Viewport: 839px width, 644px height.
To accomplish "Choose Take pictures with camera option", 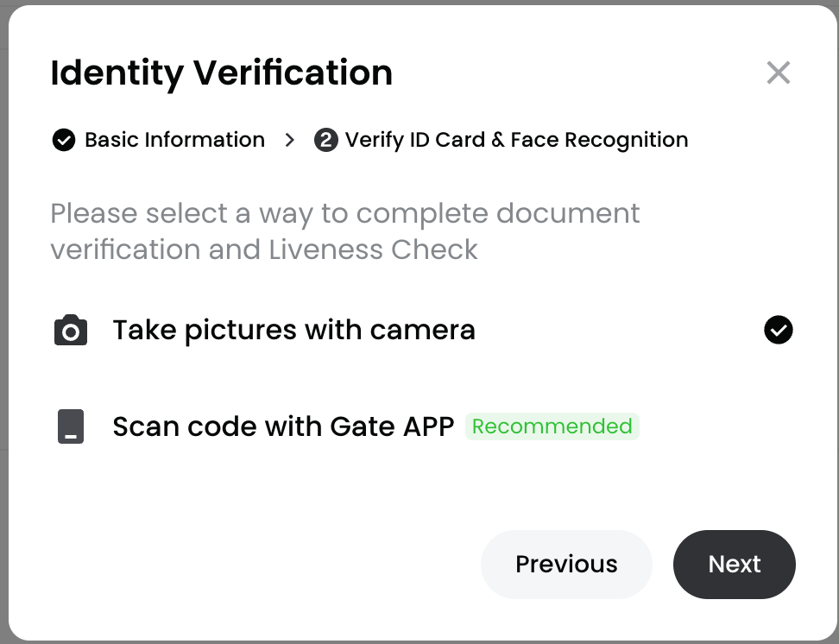I will (293, 330).
